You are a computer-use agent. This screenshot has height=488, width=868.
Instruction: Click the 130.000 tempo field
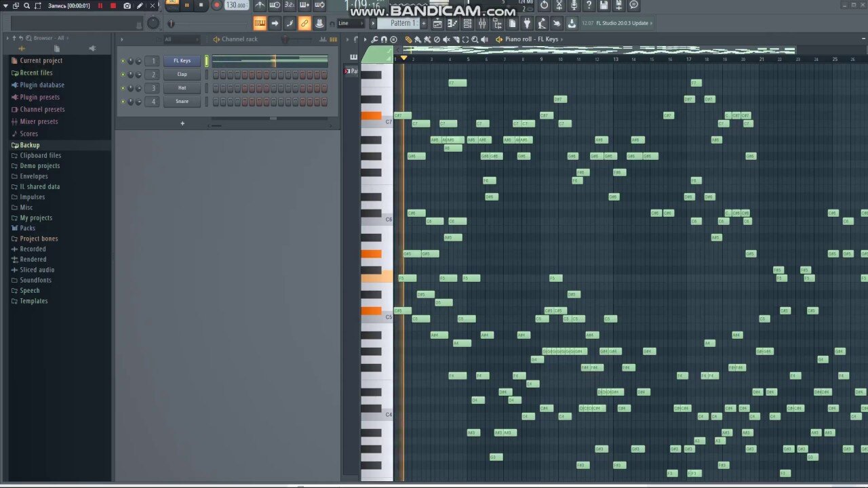[236, 5]
